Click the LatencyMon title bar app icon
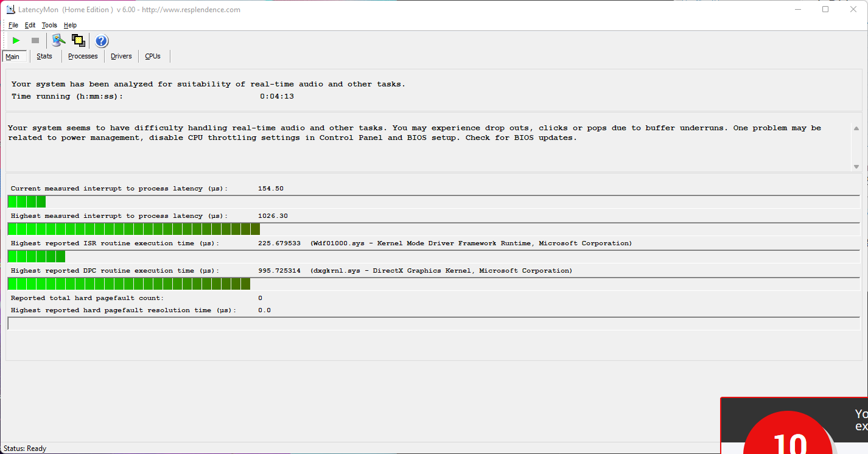868x454 pixels. [10, 10]
